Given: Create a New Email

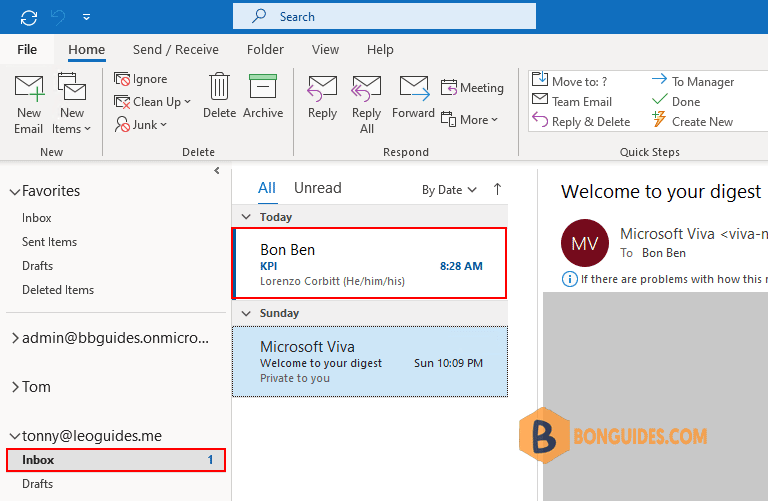Looking at the screenshot, I should 29,105.
